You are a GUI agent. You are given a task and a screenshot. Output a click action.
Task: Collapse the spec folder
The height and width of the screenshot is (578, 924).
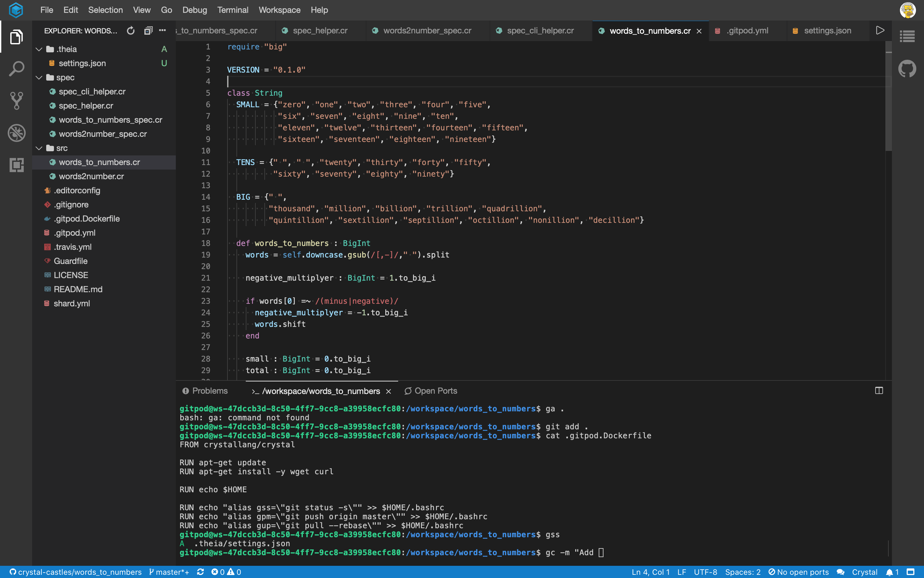click(x=39, y=77)
